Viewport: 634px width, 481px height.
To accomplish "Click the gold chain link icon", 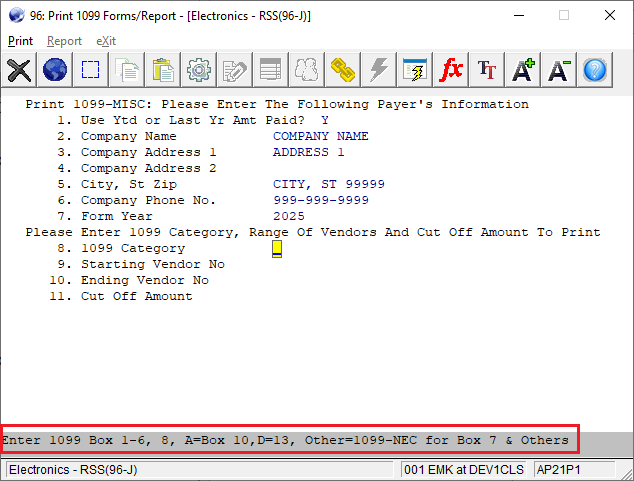I will click(344, 69).
